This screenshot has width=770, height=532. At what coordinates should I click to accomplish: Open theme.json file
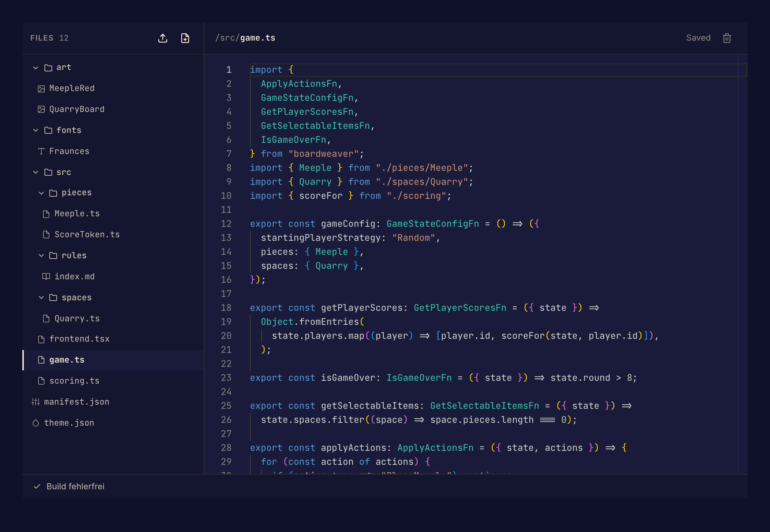coord(113,423)
